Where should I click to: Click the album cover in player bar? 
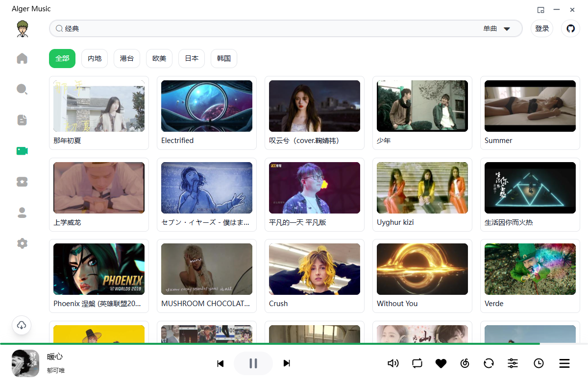pyautogui.click(x=25, y=363)
